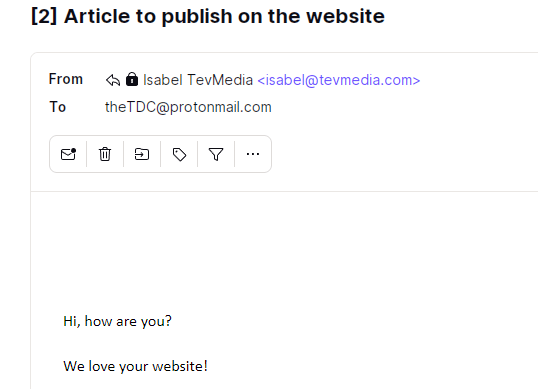Click the text We love your website!
The width and height of the screenshot is (538, 389).
[136, 366]
